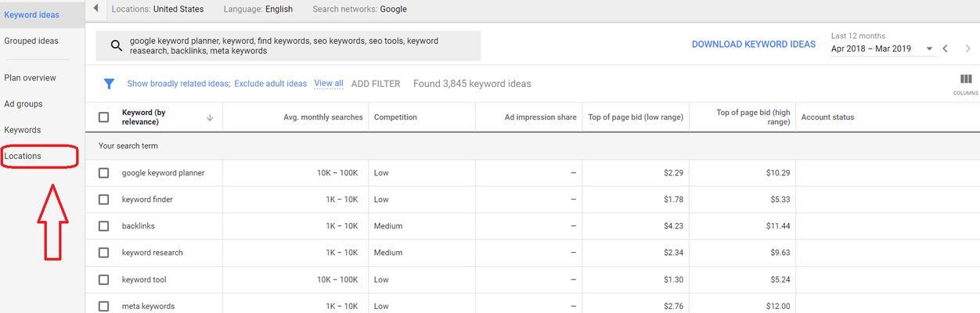Click the 'keyword finder' keyword text
This screenshot has height=313, width=980.
click(x=147, y=200)
